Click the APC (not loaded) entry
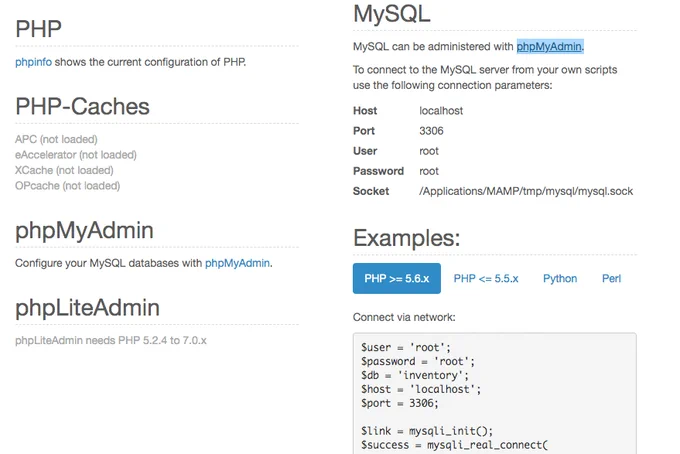680x454 pixels. point(56,139)
